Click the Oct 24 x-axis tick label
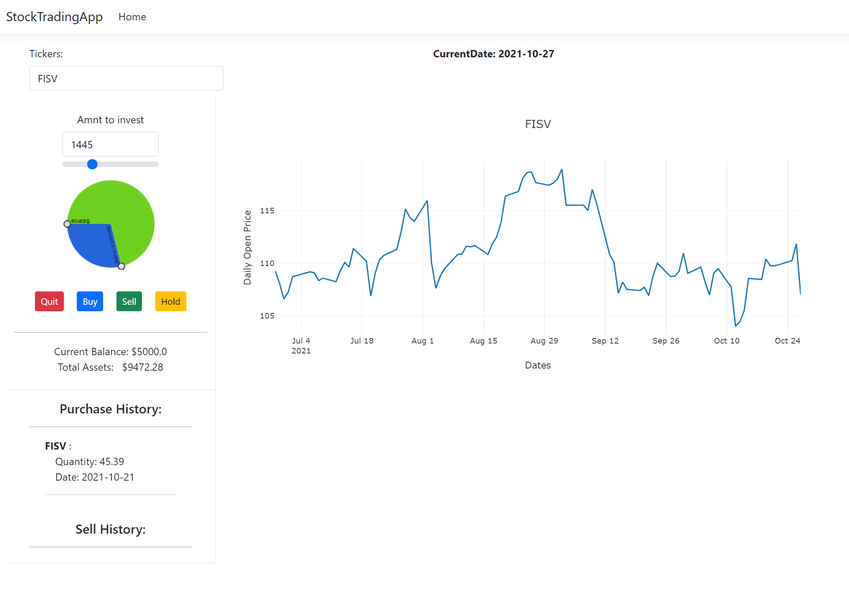 [788, 341]
